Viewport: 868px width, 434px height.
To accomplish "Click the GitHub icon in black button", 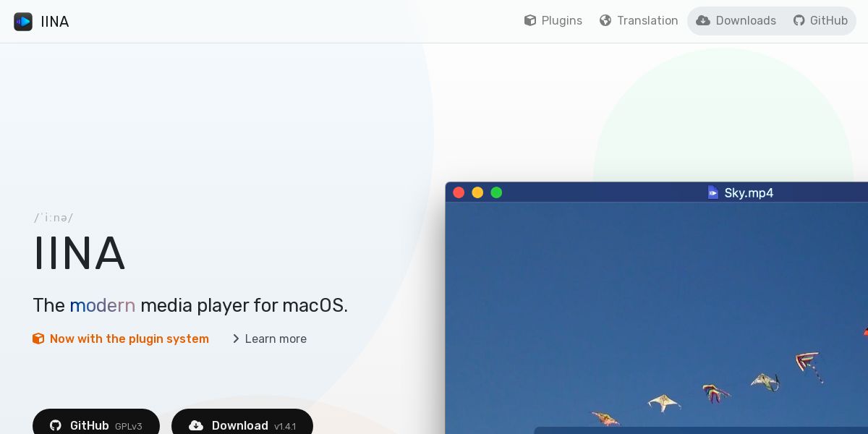I will pyautogui.click(x=56, y=425).
